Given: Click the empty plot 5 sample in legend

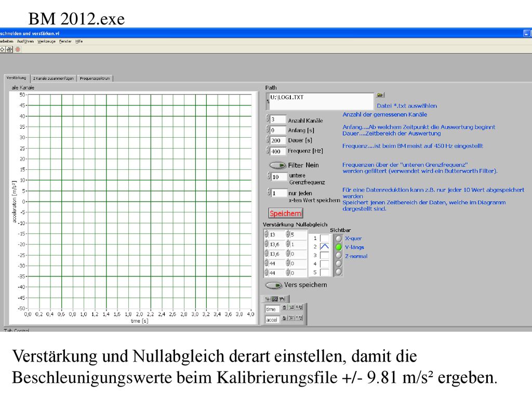Looking at the screenshot, I should click(324, 272).
